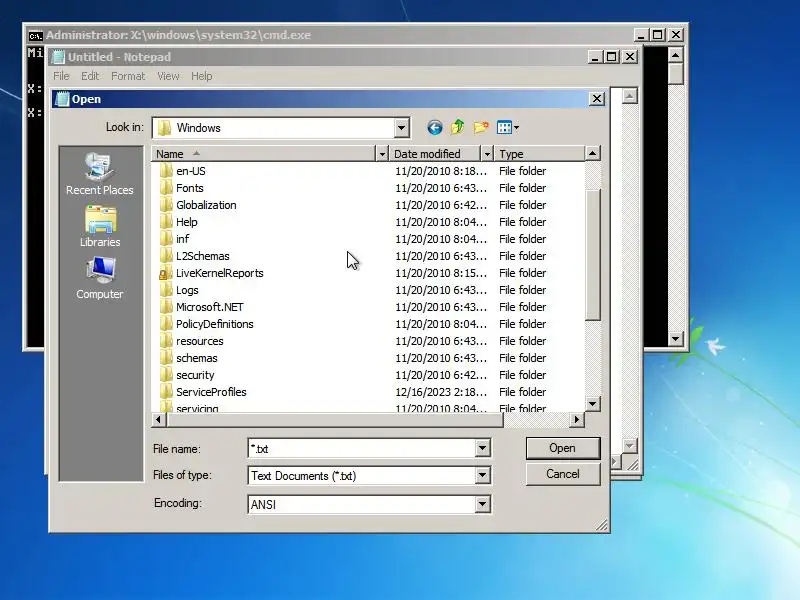Image resolution: width=800 pixels, height=600 pixels.
Task: Maximize the Notepad window
Action: (x=611, y=57)
